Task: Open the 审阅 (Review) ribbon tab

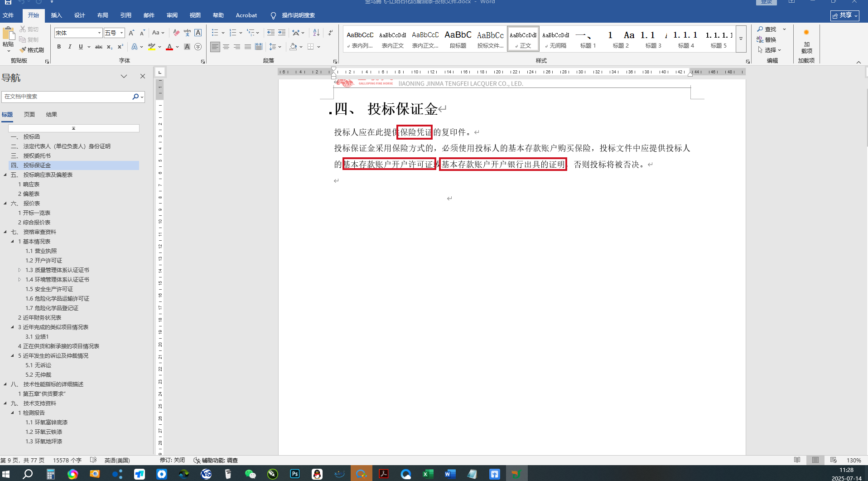Action: pos(172,15)
